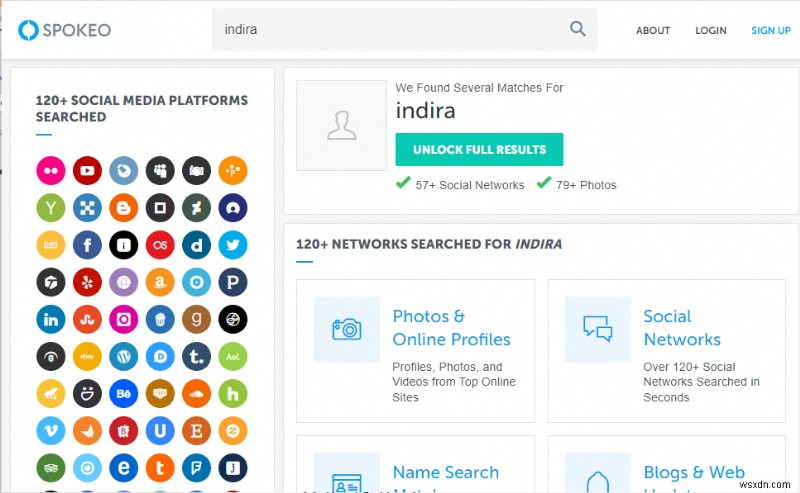Click the green h platform icon
This screenshot has width=800, height=493.
pos(233,393)
